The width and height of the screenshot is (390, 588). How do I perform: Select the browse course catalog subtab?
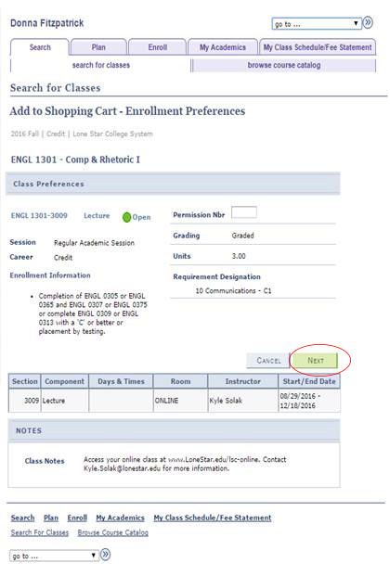(284, 65)
